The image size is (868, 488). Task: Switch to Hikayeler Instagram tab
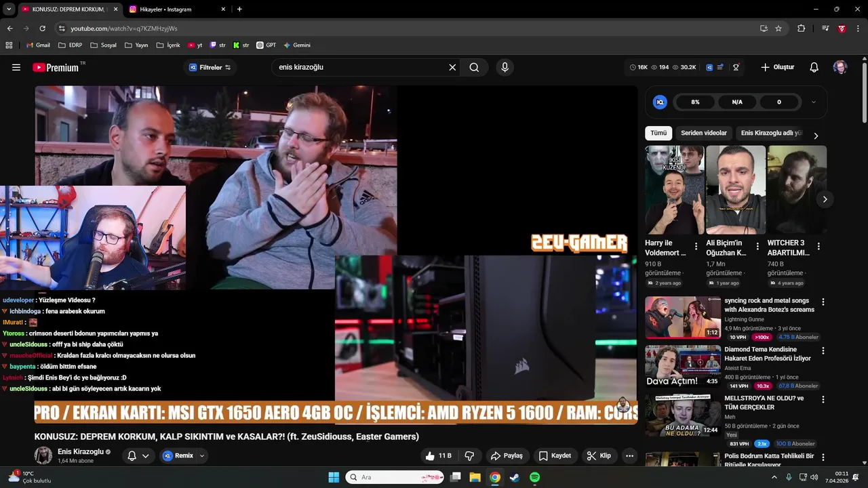(173, 9)
